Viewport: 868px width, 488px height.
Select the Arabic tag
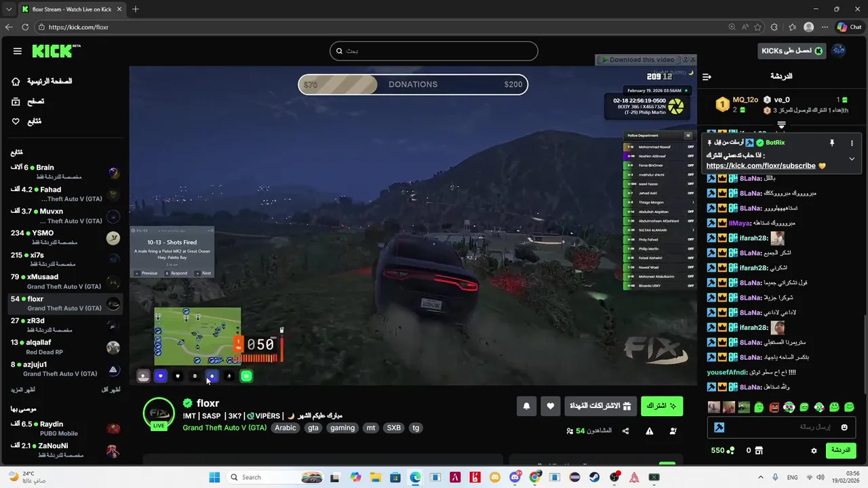click(x=285, y=428)
